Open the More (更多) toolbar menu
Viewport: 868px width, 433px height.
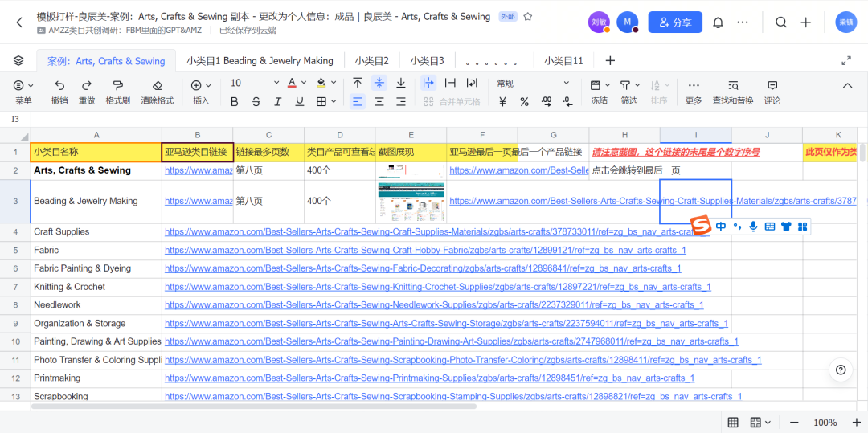(x=694, y=92)
